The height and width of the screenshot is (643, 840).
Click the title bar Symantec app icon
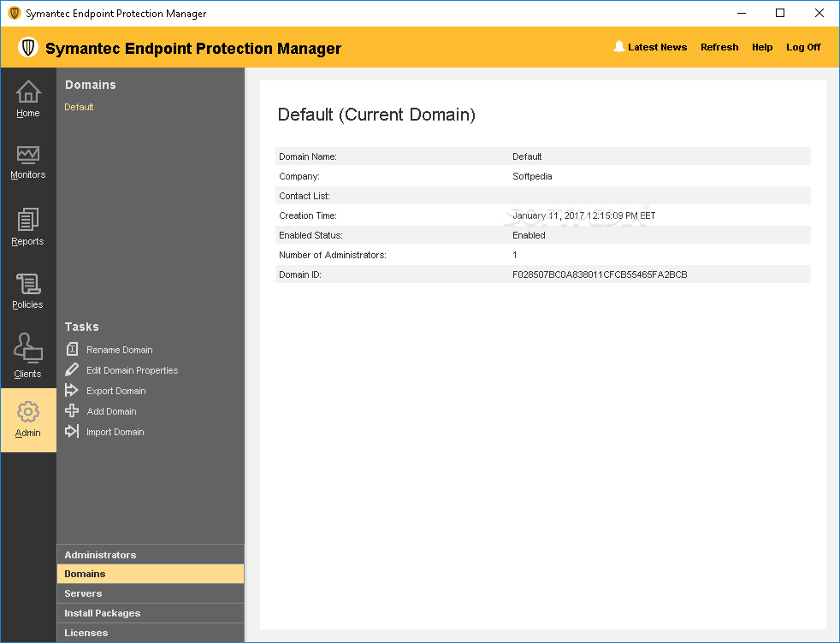15,13
